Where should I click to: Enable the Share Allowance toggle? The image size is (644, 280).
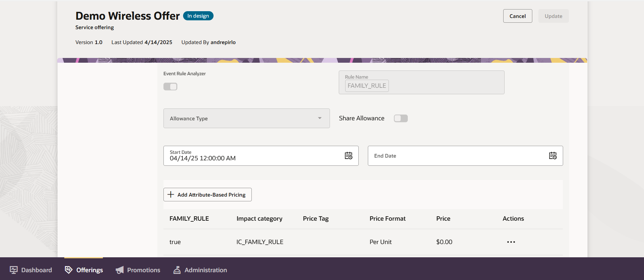pos(401,118)
